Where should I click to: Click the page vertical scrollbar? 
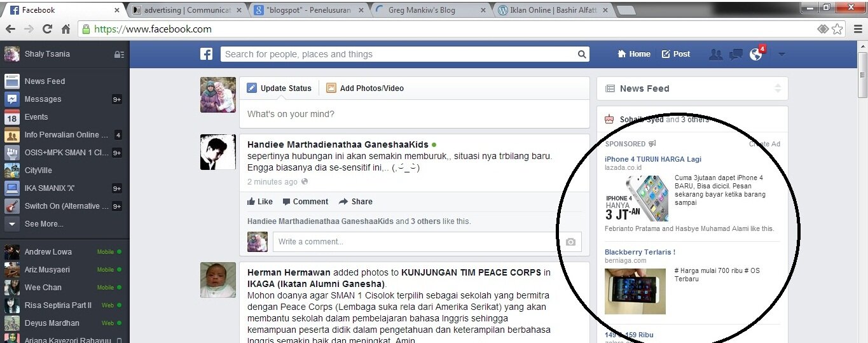(x=862, y=75)
